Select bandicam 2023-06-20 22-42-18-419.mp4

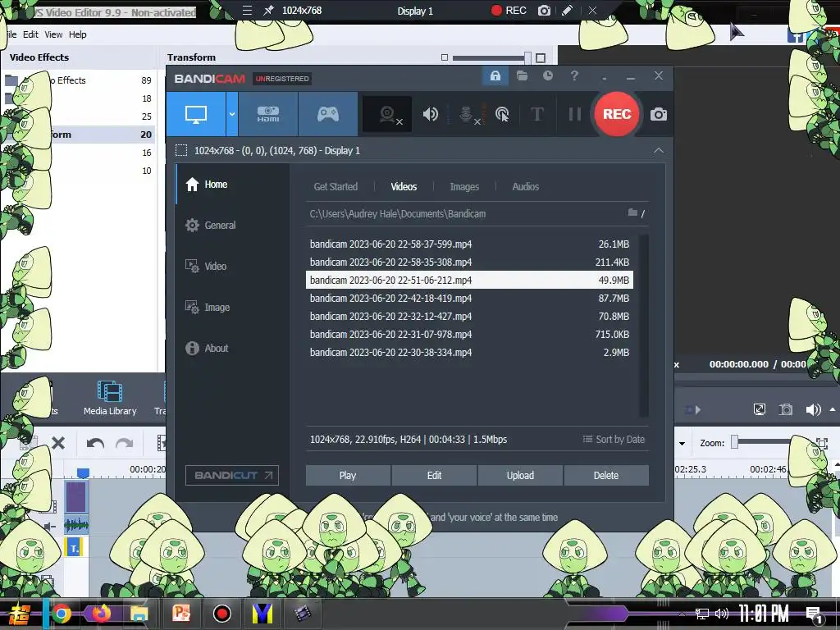pos(469,298)
